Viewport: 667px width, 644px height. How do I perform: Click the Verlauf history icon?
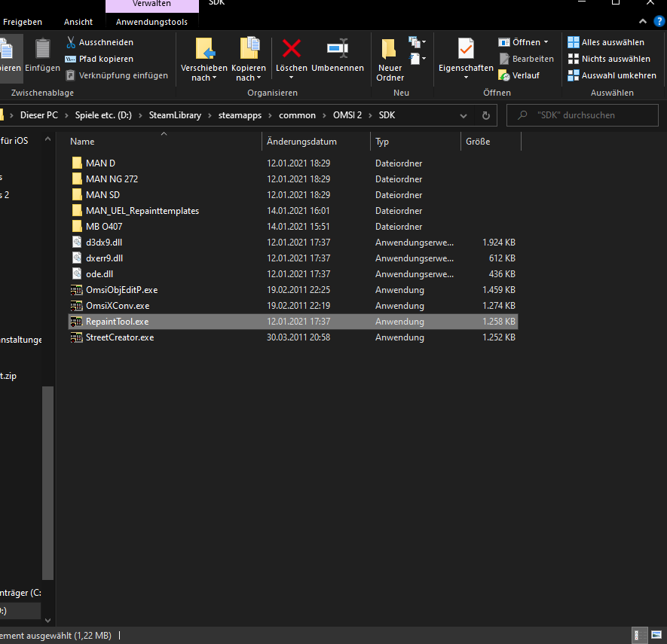pos(504,75)
